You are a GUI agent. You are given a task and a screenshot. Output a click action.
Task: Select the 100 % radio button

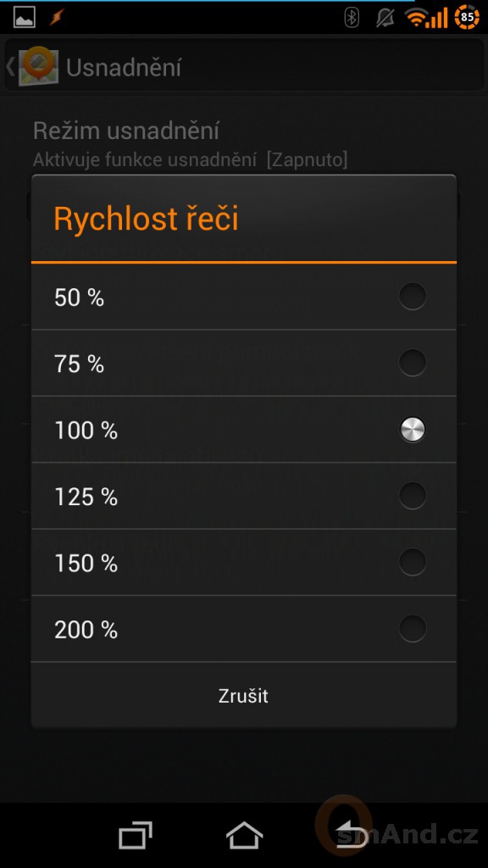click(413, 429)
